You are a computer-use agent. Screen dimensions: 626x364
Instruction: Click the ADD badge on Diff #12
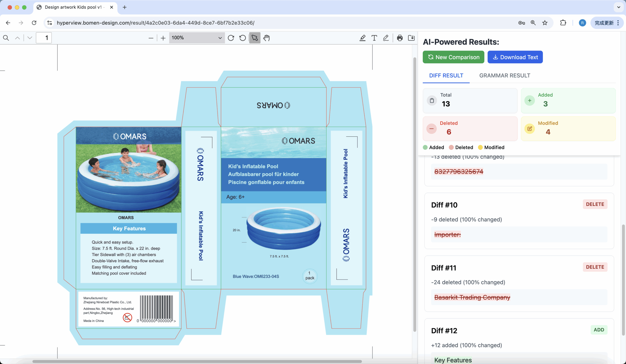[599, 330]
